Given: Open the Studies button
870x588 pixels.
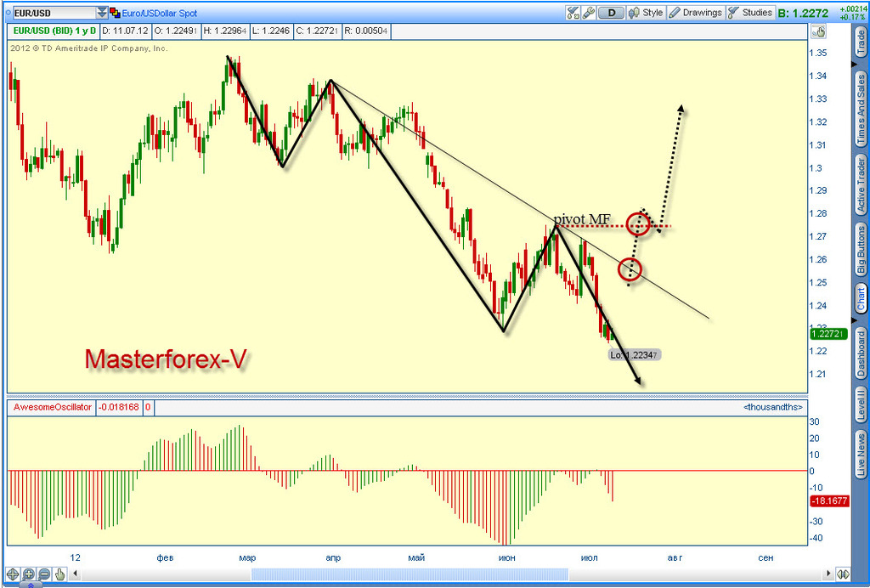Looking at the screenshot, I should pos(751,13).
